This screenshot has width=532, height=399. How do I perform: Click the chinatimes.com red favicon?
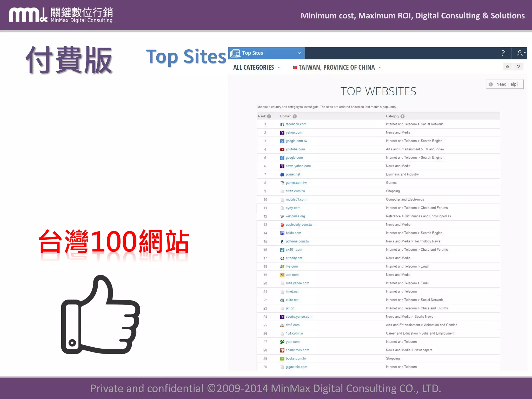click(282, 350)
